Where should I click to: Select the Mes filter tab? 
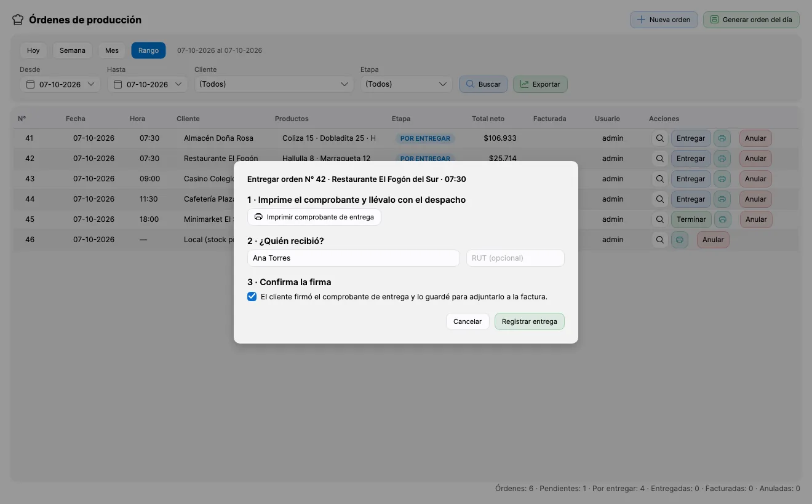[112, 50]
